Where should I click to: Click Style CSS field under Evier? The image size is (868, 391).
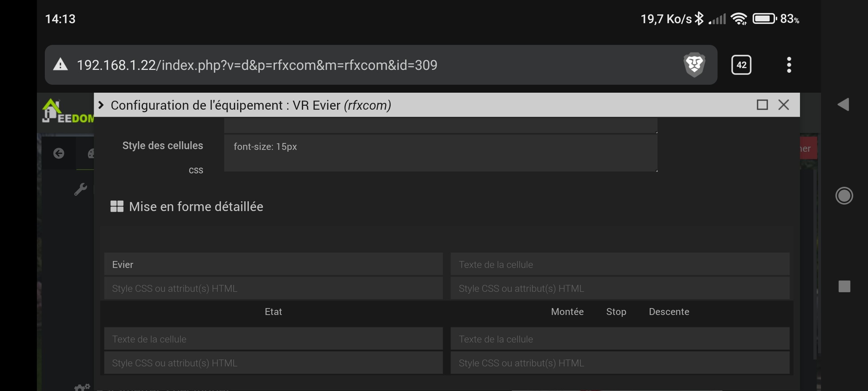pos(273,289)
